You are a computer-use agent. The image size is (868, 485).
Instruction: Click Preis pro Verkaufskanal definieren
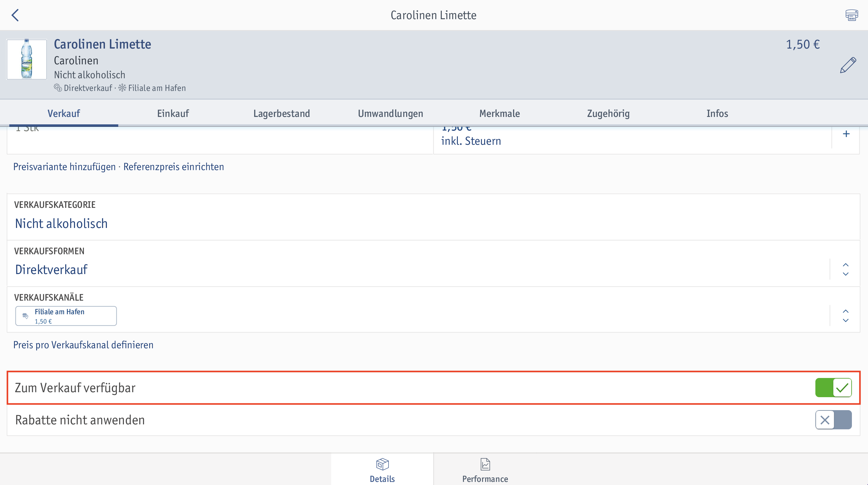pyautogui.click(x=83, y=345)
